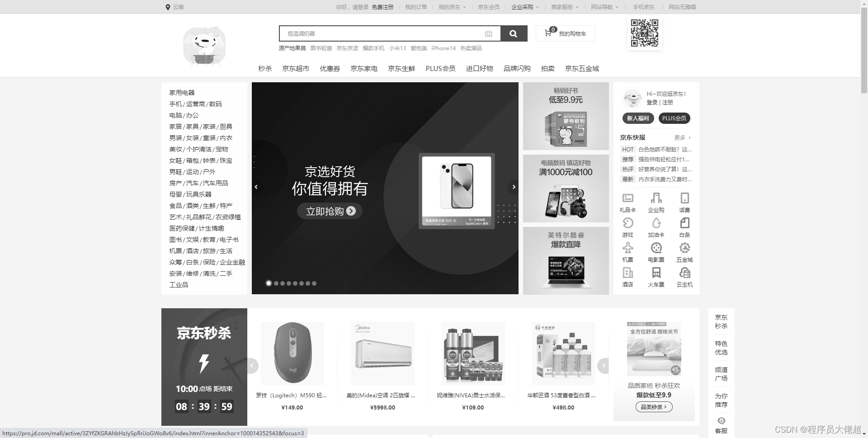868x438 pixels.
Task: Open the 机票 airplane icon
Action: click(627, 248)
